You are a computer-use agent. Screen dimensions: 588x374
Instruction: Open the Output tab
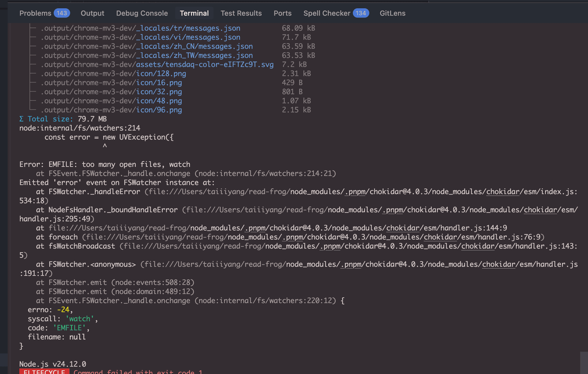92,13
